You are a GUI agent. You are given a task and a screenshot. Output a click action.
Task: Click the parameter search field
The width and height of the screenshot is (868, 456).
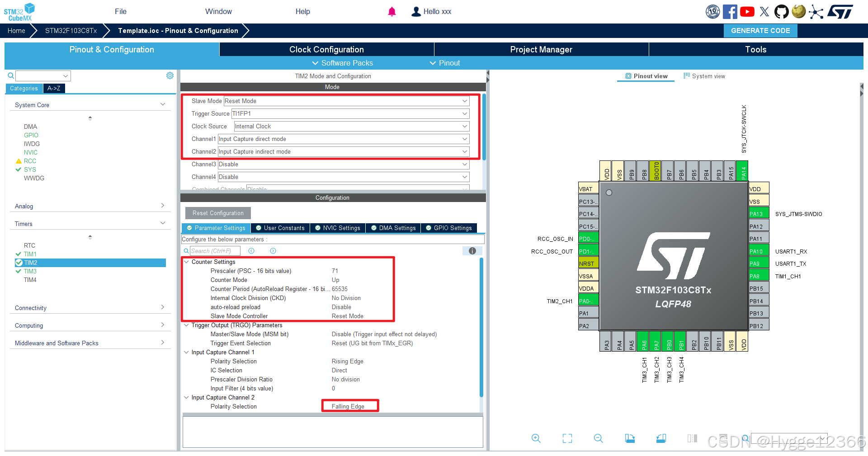tap(215, 251)
